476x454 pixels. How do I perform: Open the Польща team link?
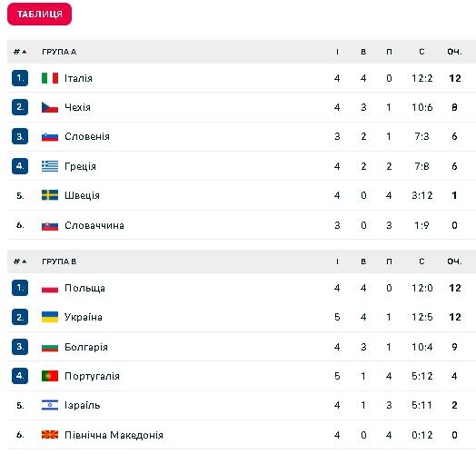coord(84,288)
